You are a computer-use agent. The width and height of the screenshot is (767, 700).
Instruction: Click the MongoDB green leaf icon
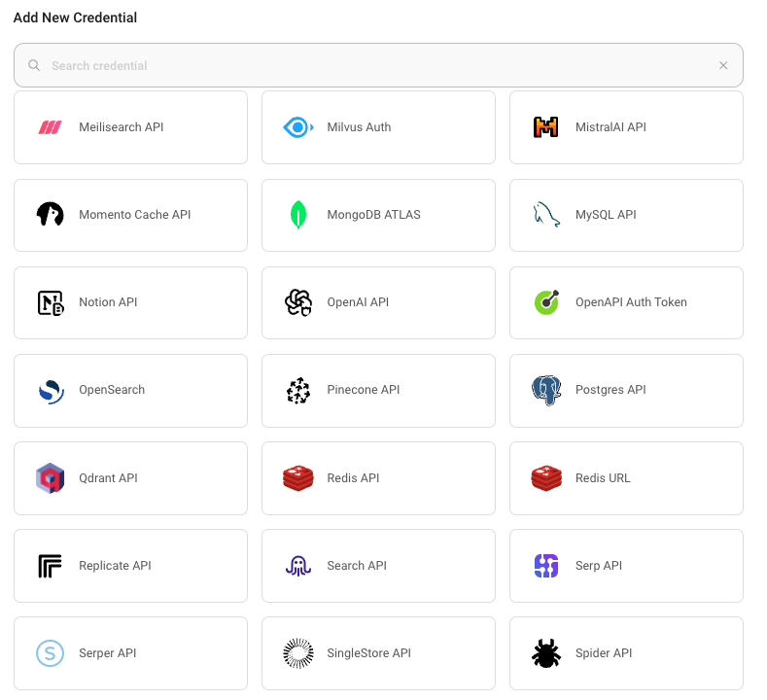point(297,215)
